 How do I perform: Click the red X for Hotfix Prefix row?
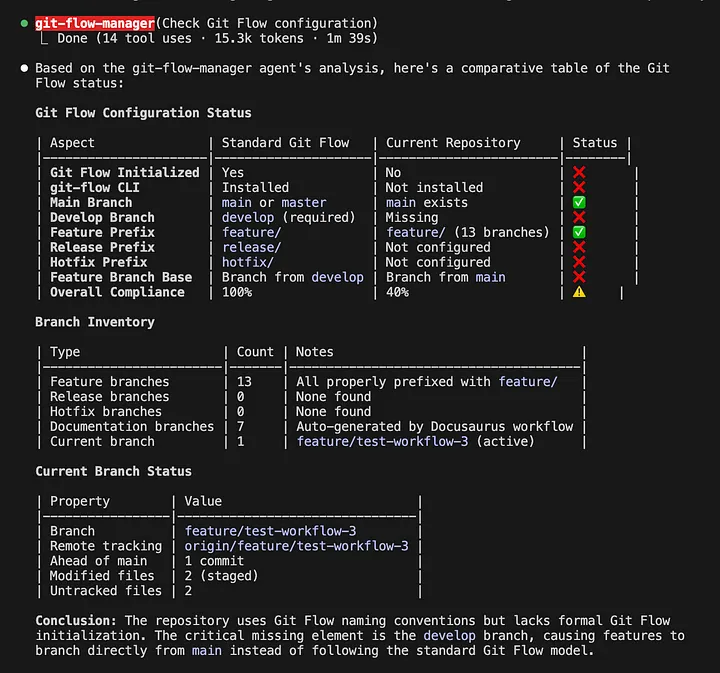pos(579,262)
